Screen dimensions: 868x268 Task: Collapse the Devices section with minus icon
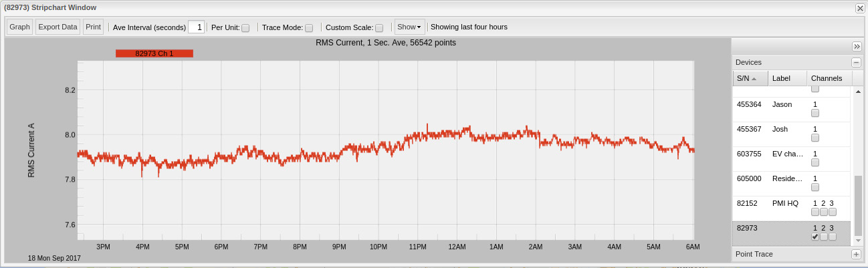coord(855,62)
